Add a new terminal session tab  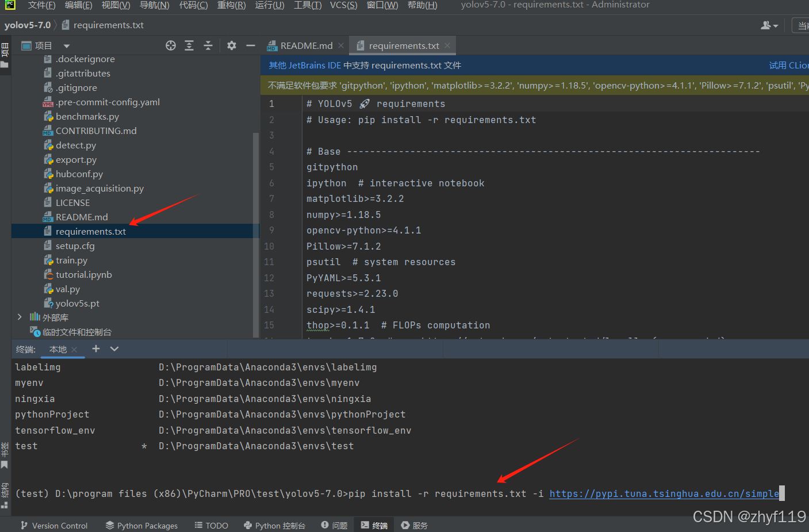tap(96, 349)
